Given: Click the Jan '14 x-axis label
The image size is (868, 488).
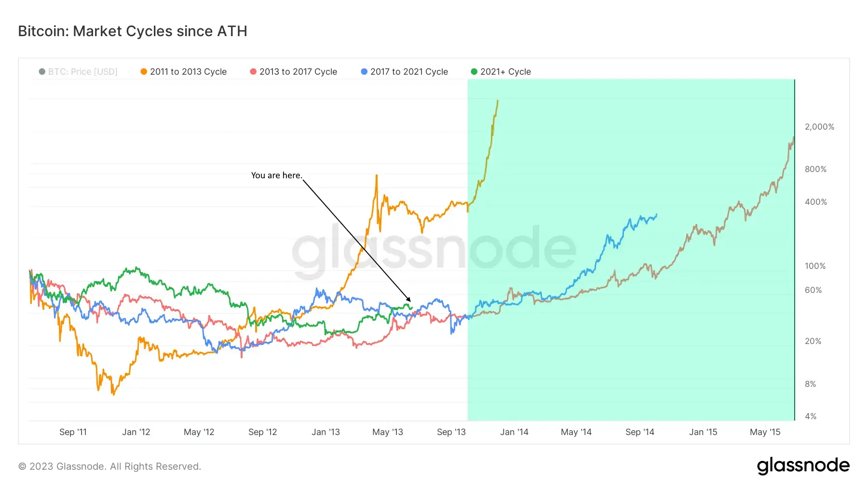Looking at the screenshot, I should point(514,432).
